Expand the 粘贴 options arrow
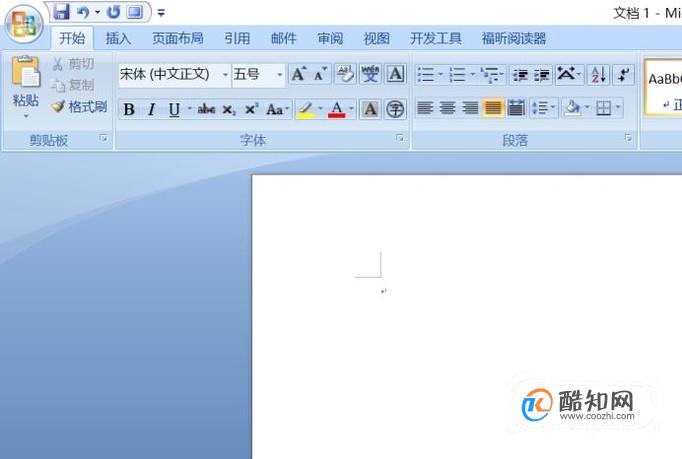 tap(26, 116)
